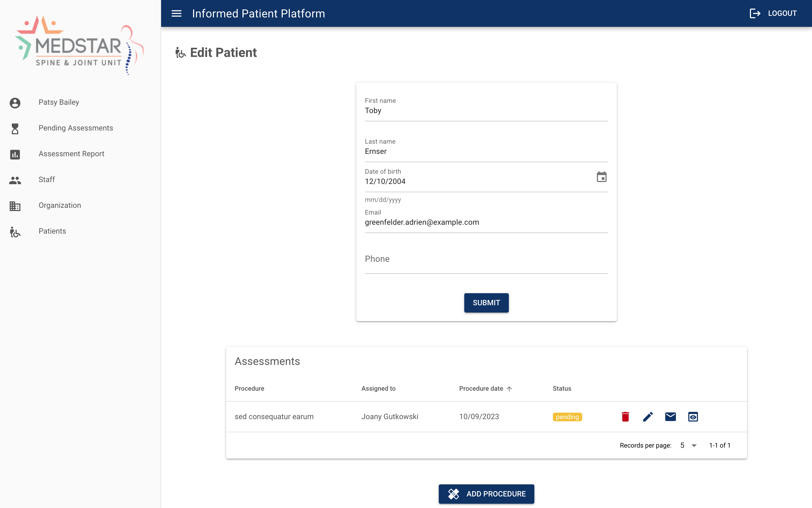Click the '10/09/2023' procedure date cell
This screenshot has width=812, height=508.
[x=479, y=417]
